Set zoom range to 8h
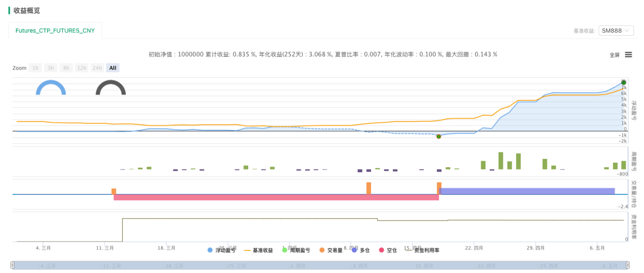Image resolution: width=644 pixels, height=273 pixels. (x=66, y=68)
